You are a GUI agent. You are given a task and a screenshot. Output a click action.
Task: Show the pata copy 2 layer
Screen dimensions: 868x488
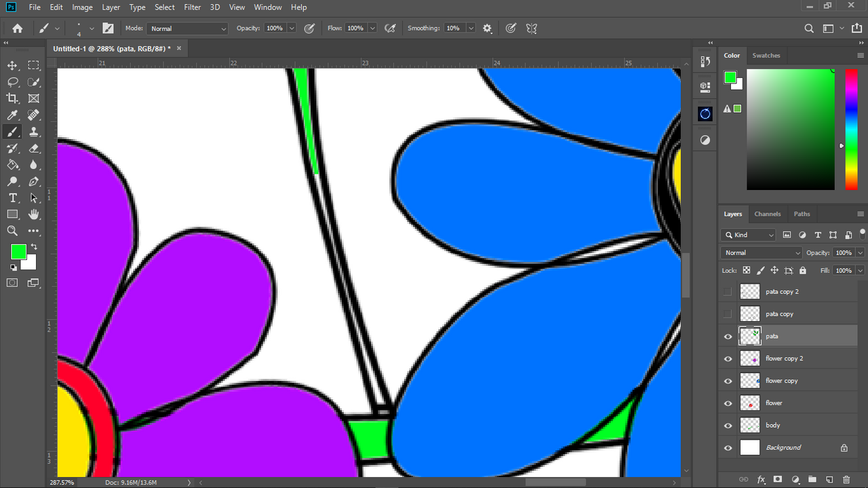coord(728,292)
